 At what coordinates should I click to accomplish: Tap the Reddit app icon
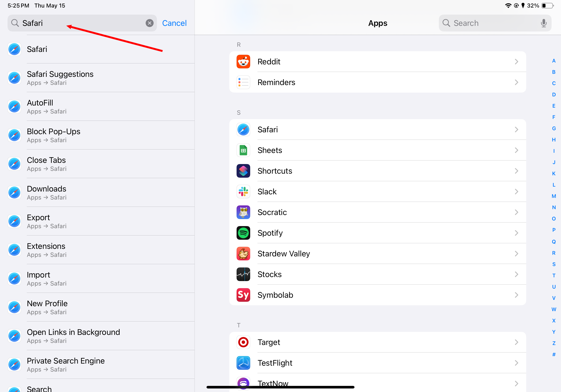click(243, 62)
